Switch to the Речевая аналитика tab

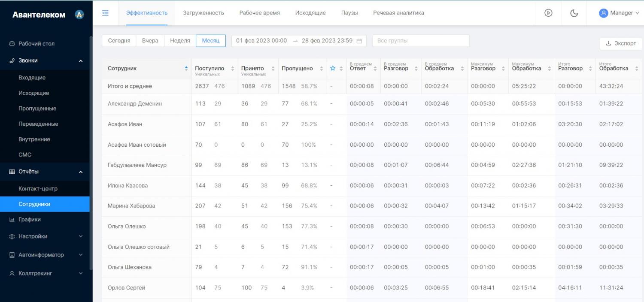pos(398,13)
